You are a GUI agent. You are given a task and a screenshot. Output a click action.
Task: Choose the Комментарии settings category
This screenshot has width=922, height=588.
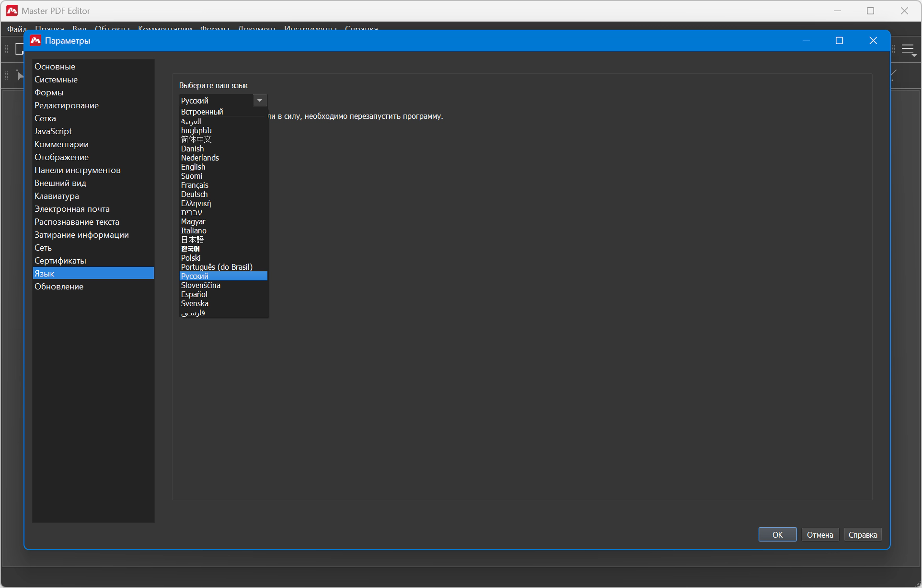point(93,144)
